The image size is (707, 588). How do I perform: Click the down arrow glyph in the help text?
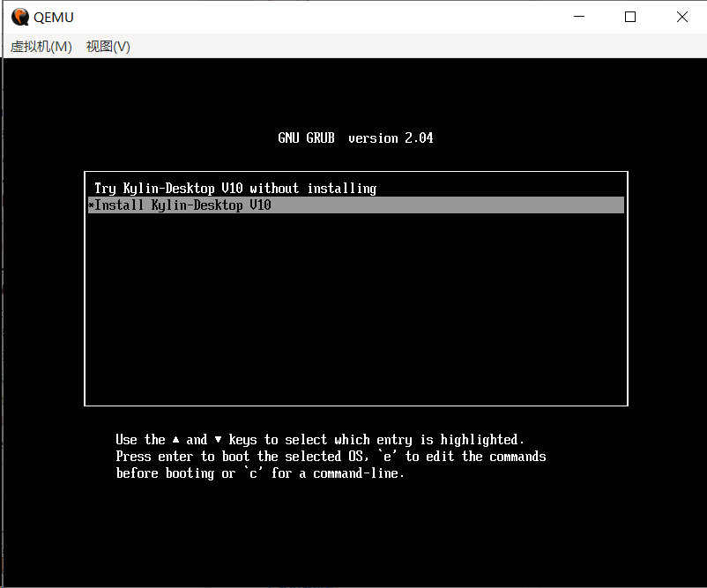coord(219,439)
